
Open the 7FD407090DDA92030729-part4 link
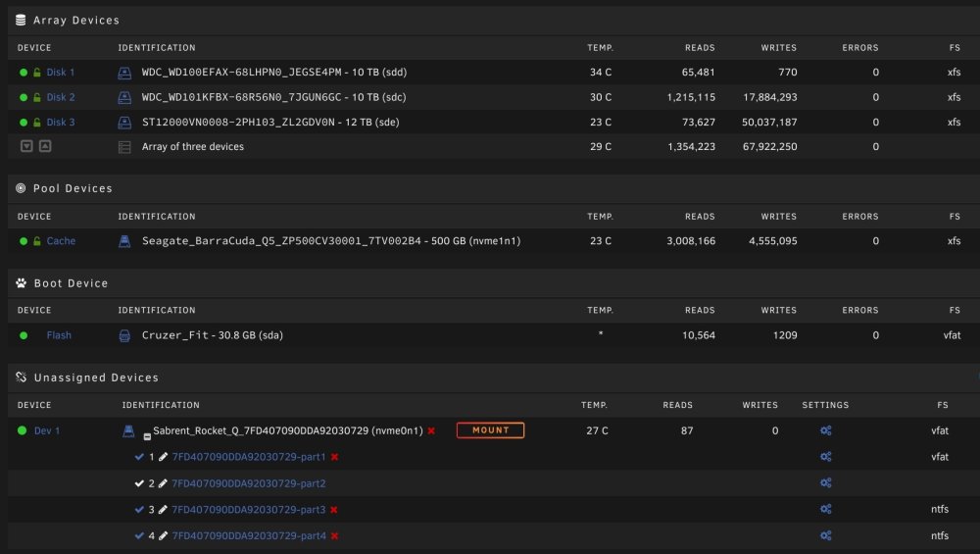coord(249,536)
